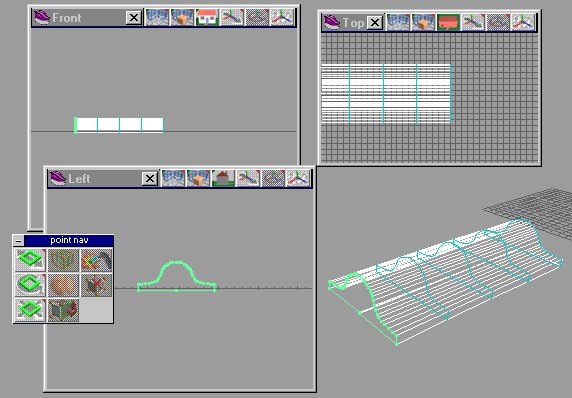Select the first green square point tool
The height and width of the screenshot is (398, 572).
coord(30,260)
